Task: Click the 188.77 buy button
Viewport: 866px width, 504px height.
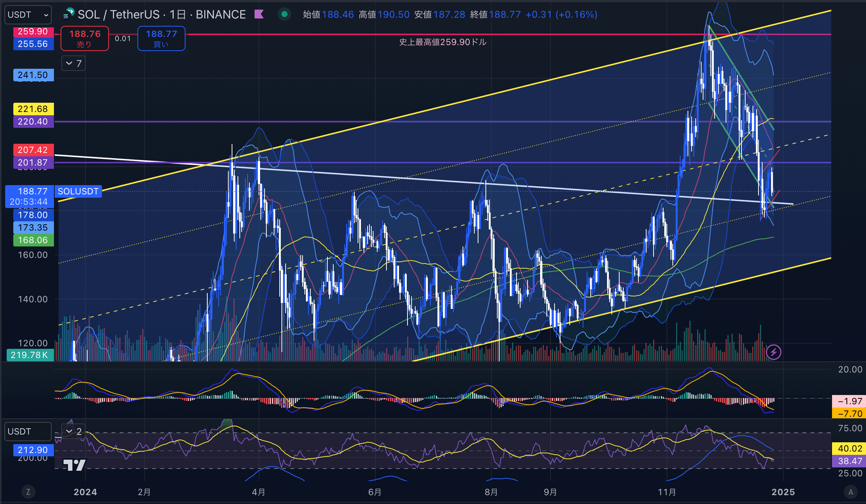Action: pyautogui.click(x=161, y=38)
